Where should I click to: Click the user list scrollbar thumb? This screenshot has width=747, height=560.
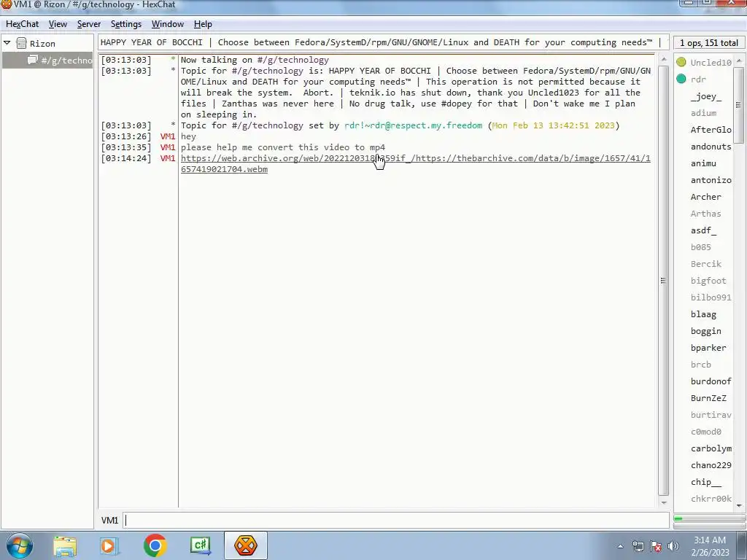(x=739, y=105)
